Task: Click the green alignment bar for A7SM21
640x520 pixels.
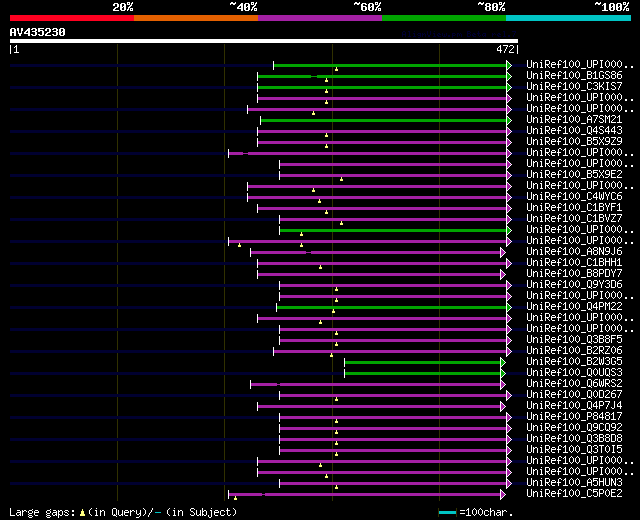Action: coord(384,120)
